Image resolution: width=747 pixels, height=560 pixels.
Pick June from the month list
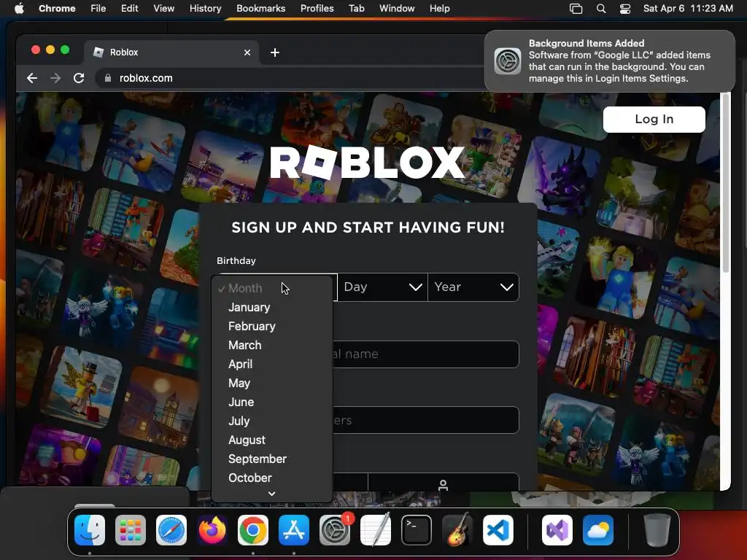271,402
